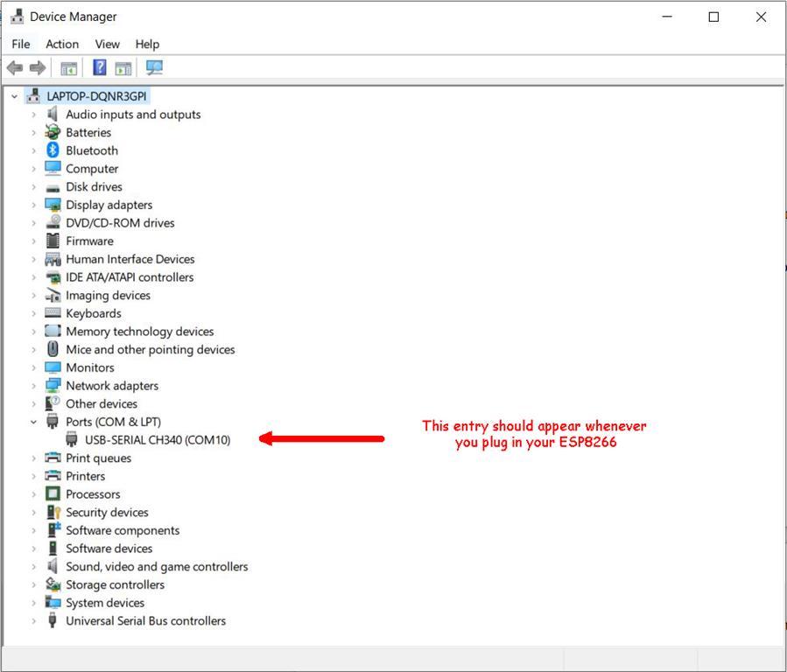Select the Other devices category

click(x=102, y=403)
